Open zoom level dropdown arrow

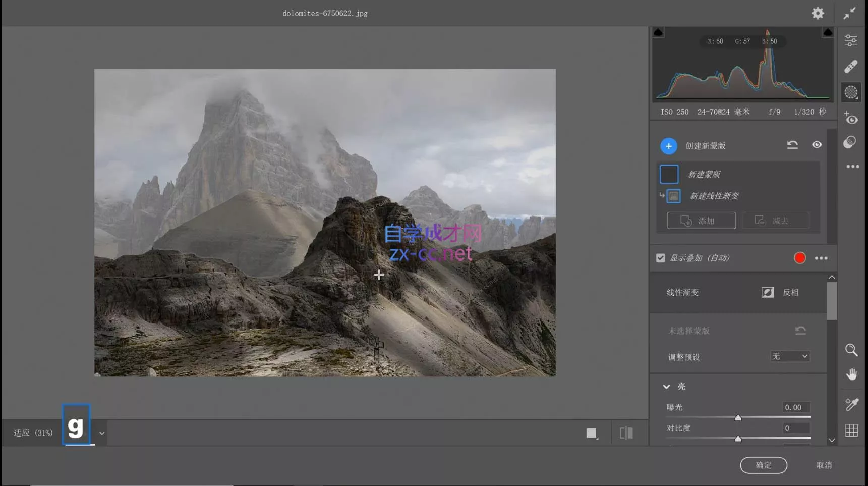(x=102, y=433)
